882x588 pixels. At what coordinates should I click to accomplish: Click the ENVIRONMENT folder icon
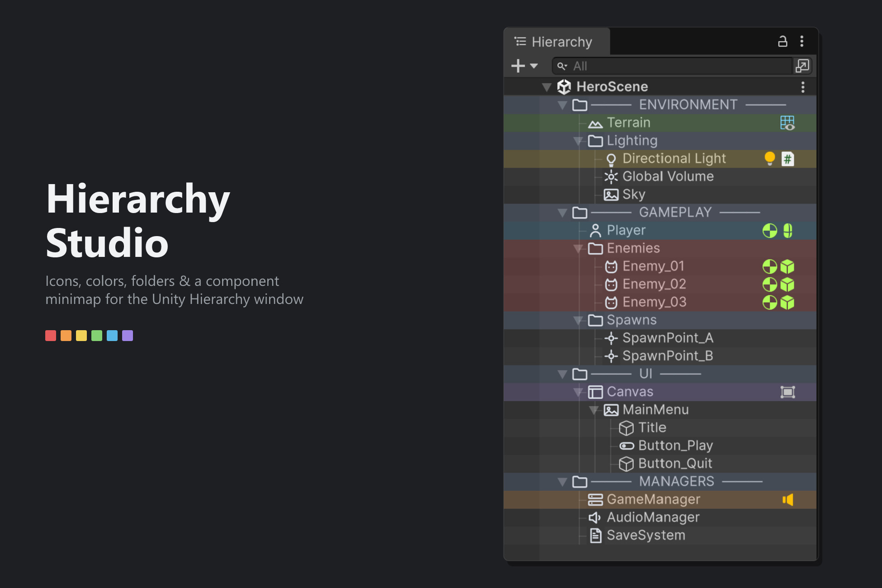coord(580,105)
